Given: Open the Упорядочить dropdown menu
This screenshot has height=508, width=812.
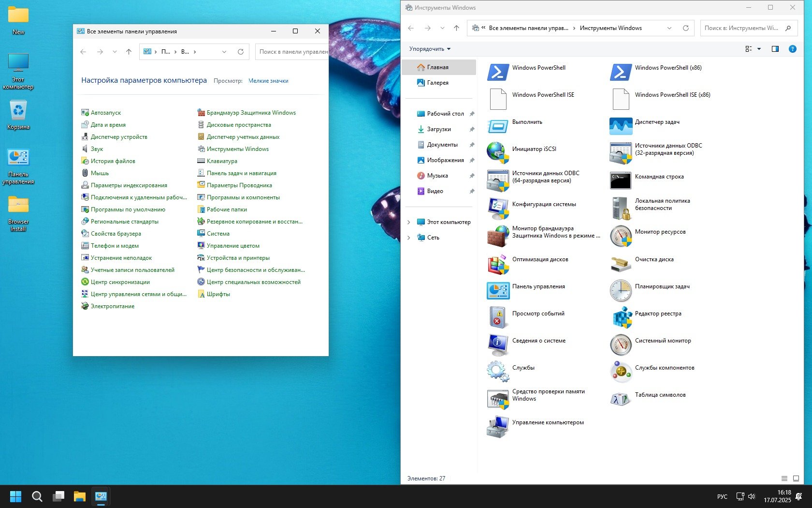Looking at the screenshot, I should tap(430, 49).
